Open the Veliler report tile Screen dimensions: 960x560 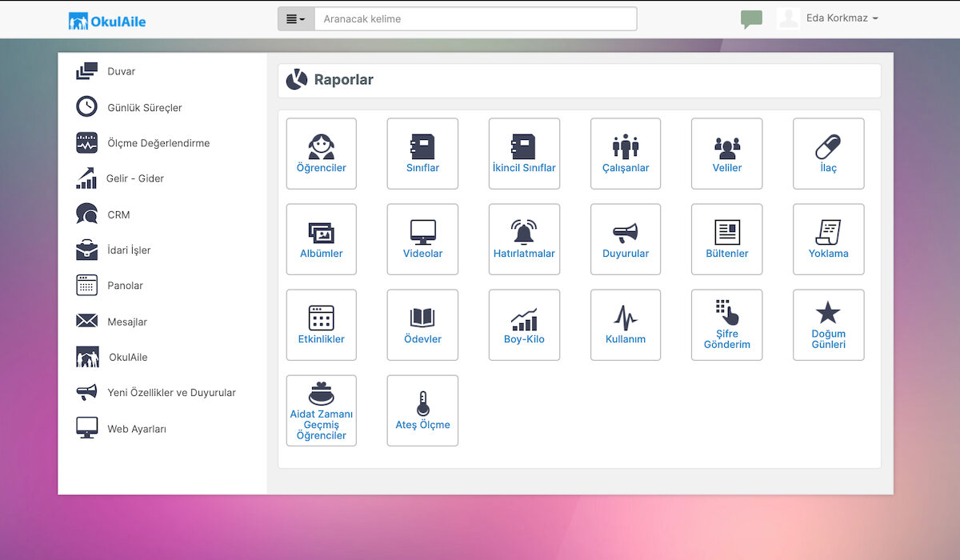coord(727,154)
